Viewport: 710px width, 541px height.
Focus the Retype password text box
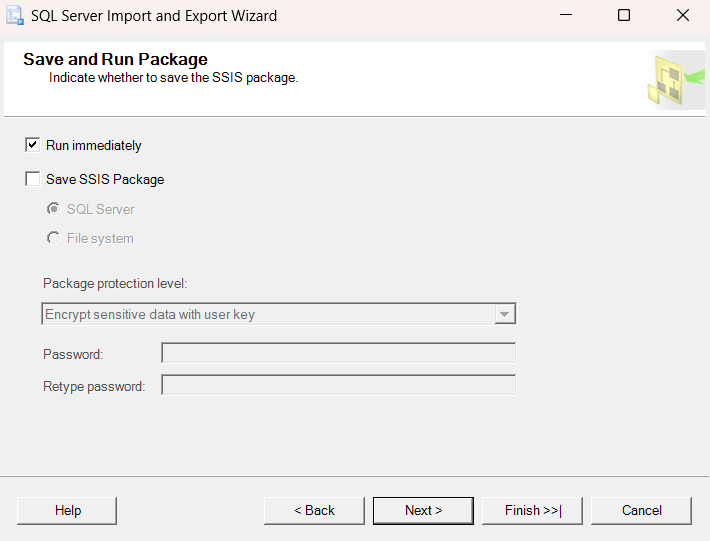pyautogui.click(x=338, y=386)
